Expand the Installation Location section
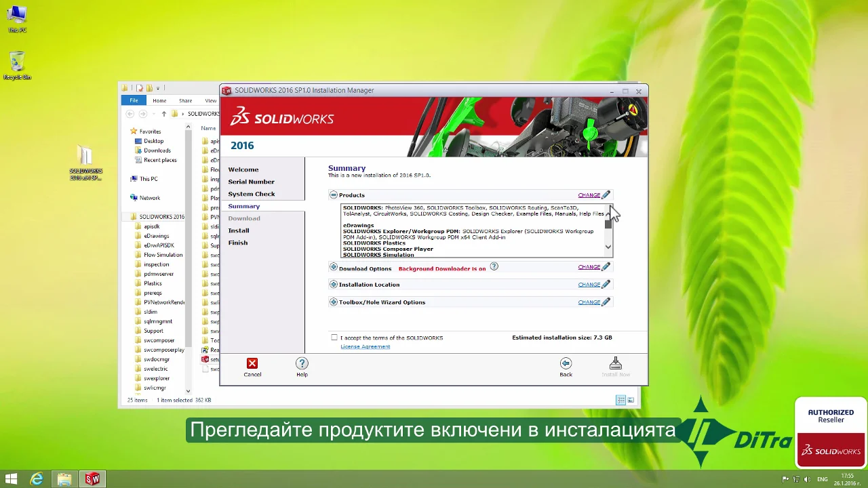The width and height of the screenshot is (868, 488). pos(333,285)
